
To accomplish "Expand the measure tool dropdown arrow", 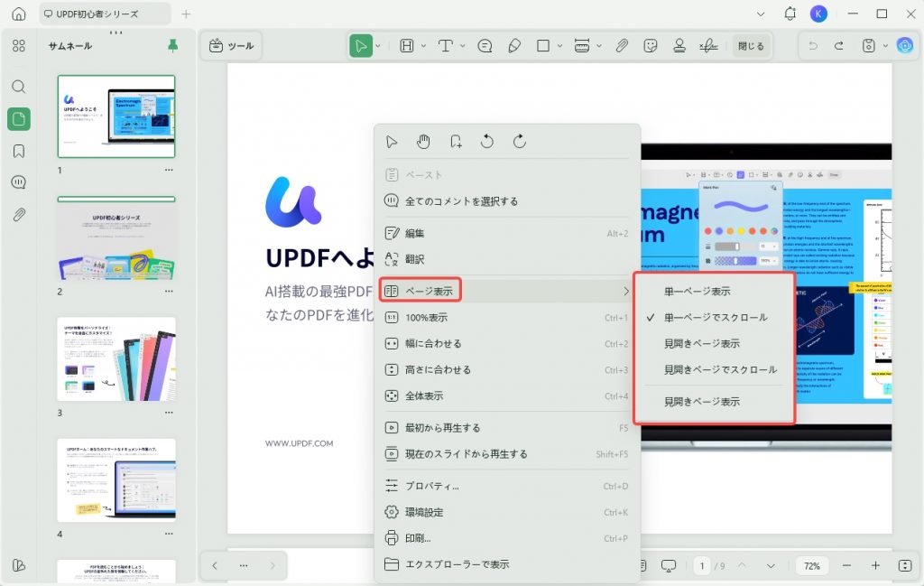I will point(599,46).
